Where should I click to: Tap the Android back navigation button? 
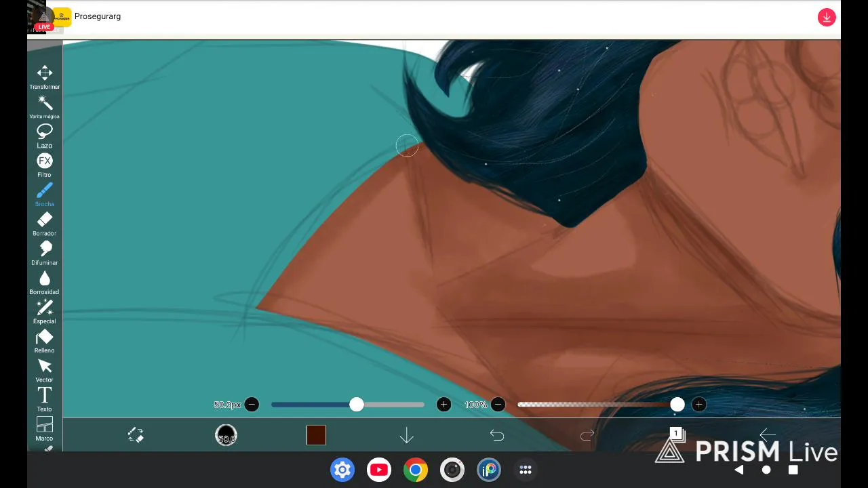tap(739, 470)
